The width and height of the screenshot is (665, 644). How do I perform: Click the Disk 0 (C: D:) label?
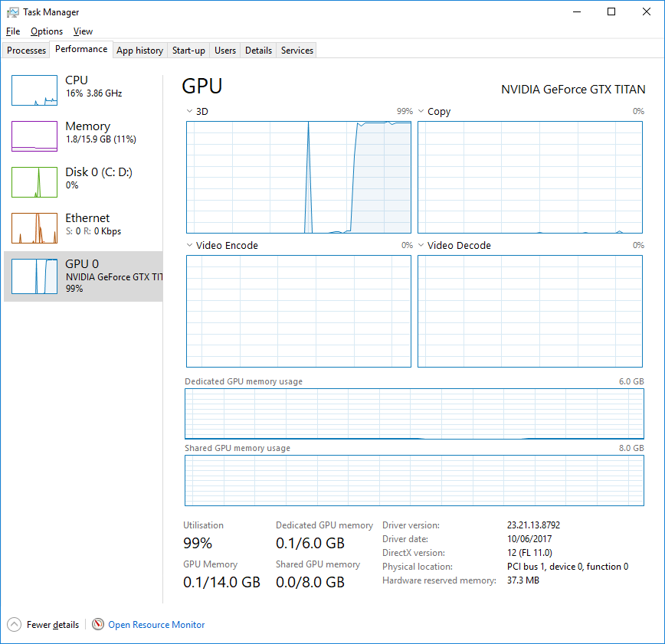point(99,172)
